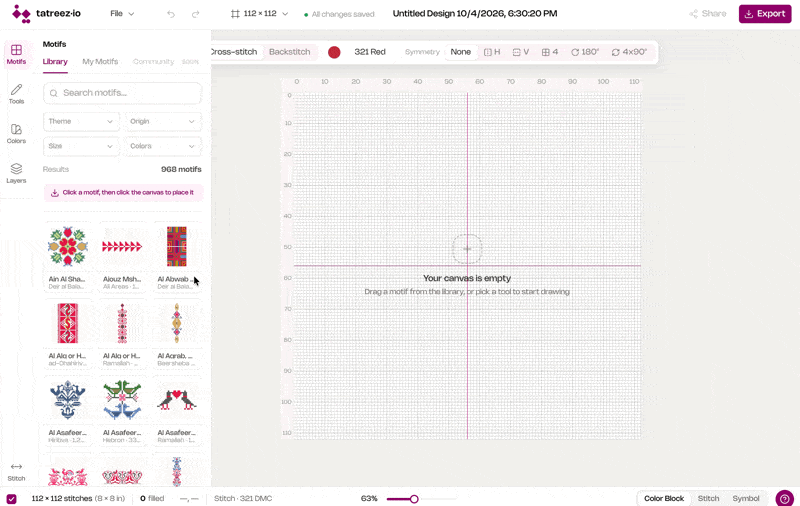800x506 pixels.
Task: Select the Cross-stitch mode
Action: pyautogui.click(x=235, y=52)
